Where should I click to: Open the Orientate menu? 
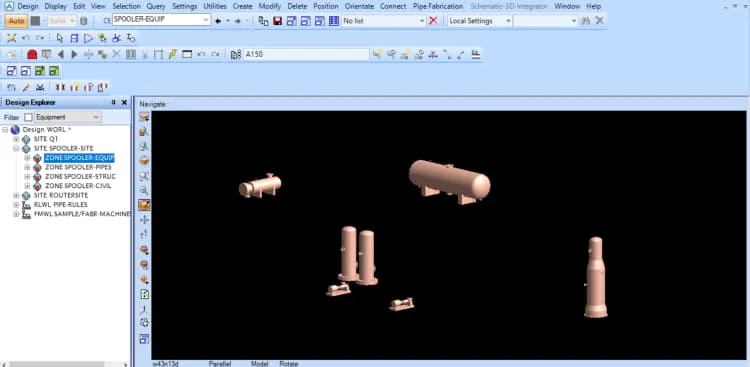tap(359, 6)
